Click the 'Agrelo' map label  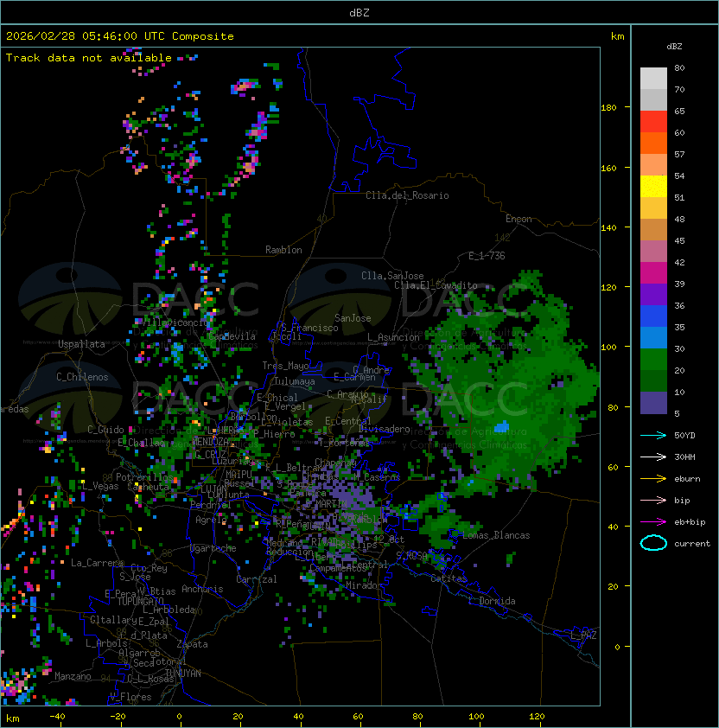coord(211,520)
